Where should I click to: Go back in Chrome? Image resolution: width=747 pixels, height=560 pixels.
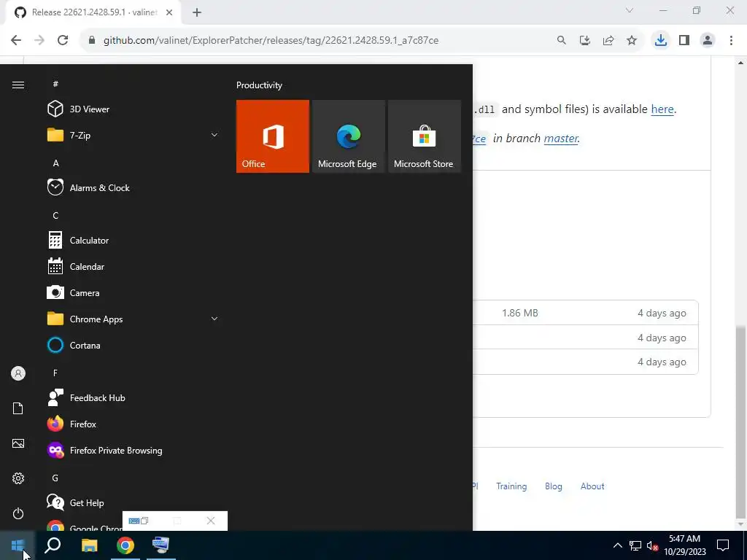(x=16, y=40)
